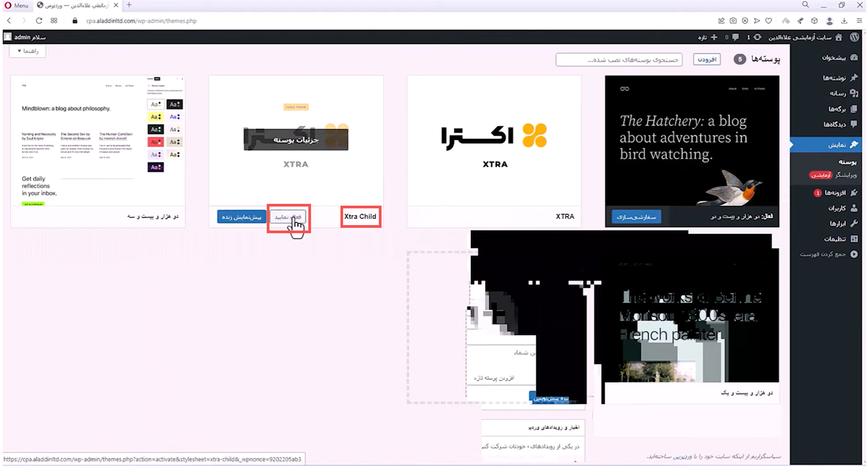This screenshot has width=868, height=466.
Task: Reload the page with the refresh icon
Action: (x=39, y=21)
